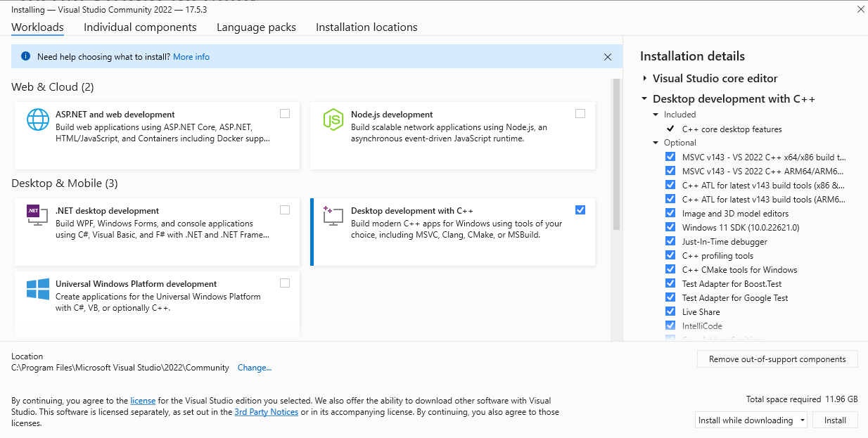Click the Desktop development with C++ monitor icon

pos(333,216)
